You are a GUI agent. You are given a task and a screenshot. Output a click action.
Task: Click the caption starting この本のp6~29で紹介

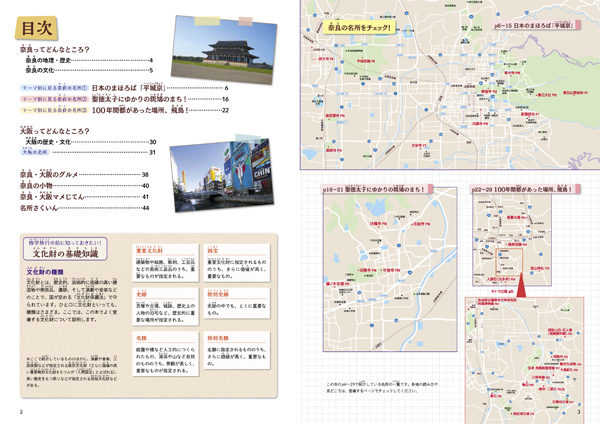coord(382,387)
